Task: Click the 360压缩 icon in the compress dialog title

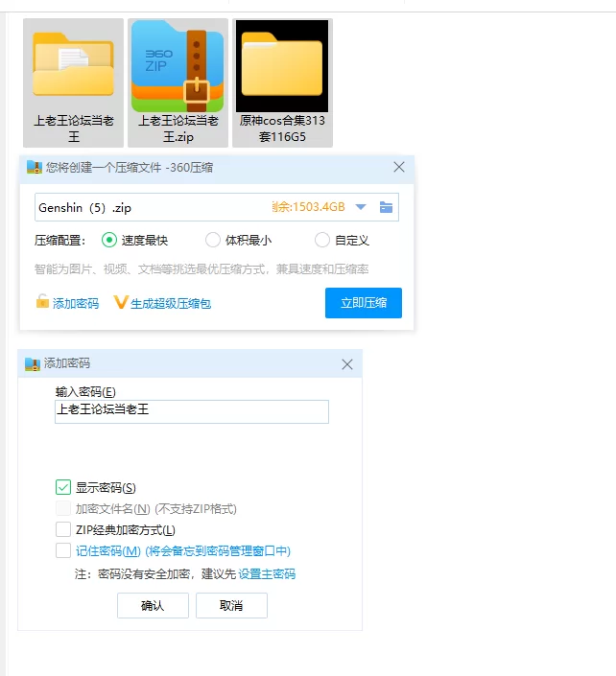Action: click(35, 167)
